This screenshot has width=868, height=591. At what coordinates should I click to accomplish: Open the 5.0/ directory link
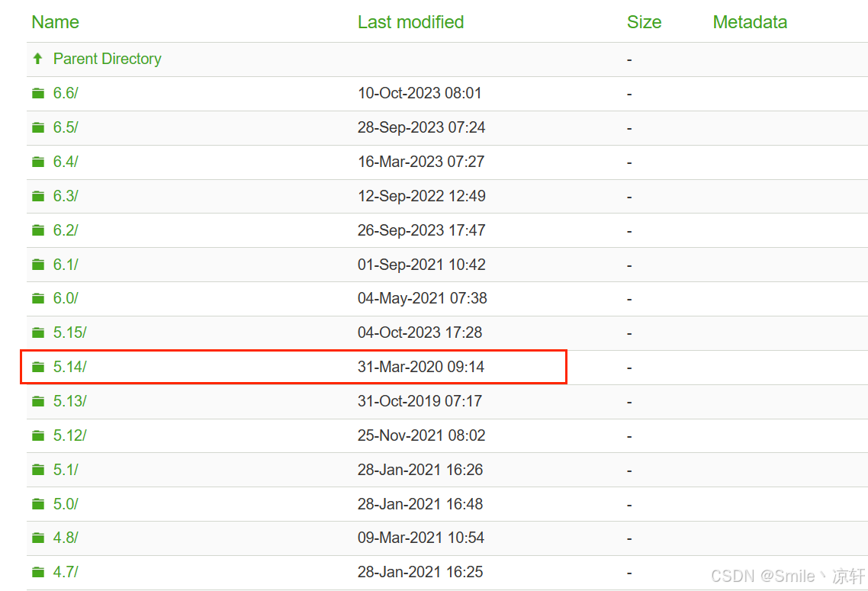tap(66, 504)
